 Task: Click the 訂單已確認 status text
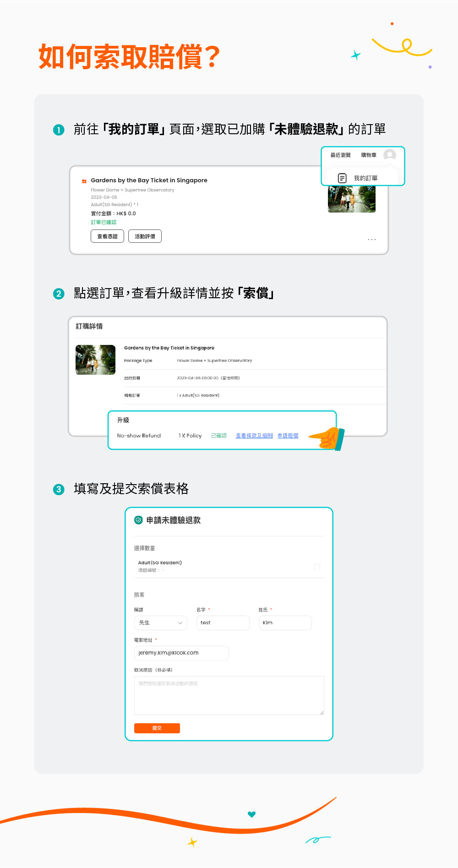click(x=104, y=222)
